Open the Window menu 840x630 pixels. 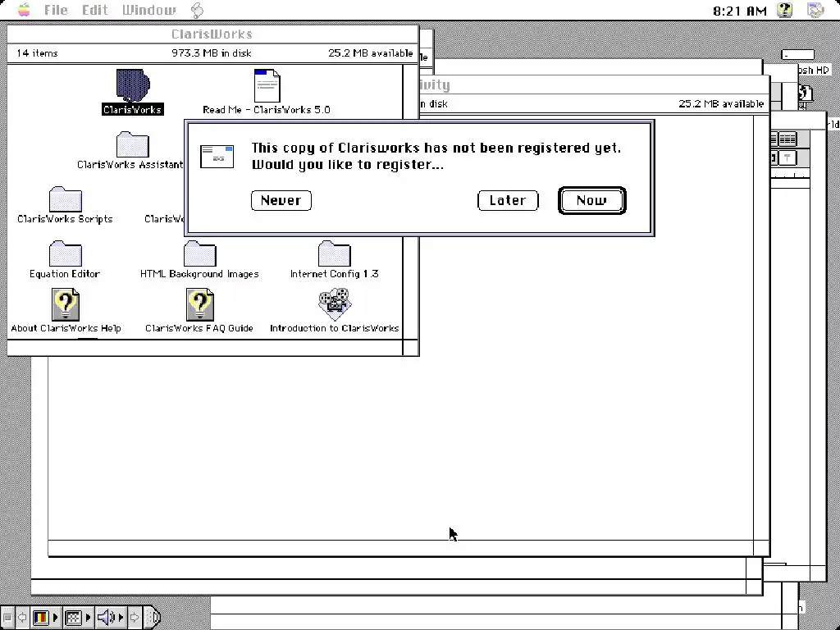click(x=149, y=10)
